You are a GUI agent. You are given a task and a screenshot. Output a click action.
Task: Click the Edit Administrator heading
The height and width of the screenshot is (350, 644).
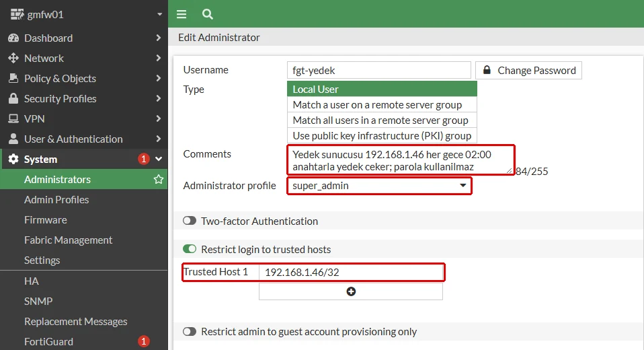[219, 38]
